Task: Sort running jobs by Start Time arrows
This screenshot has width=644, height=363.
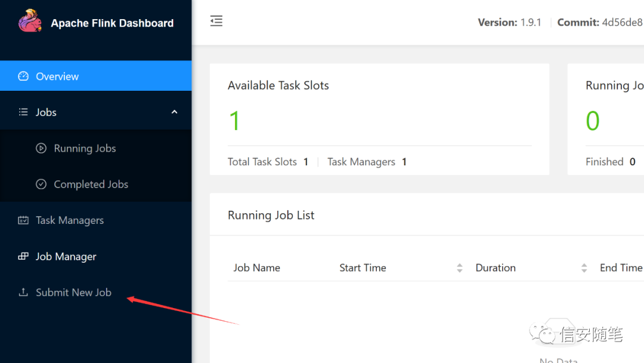Action: coord(460,268)
